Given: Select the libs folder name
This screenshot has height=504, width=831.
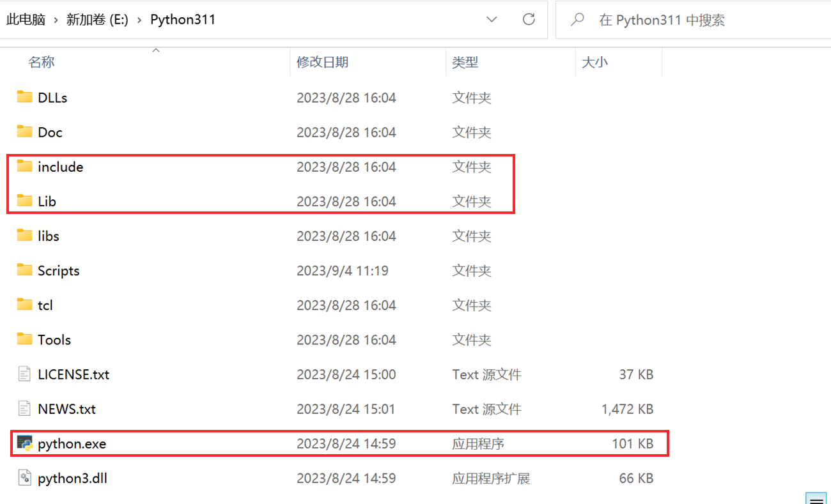Looking at the screenshot, I should (49, 236).
